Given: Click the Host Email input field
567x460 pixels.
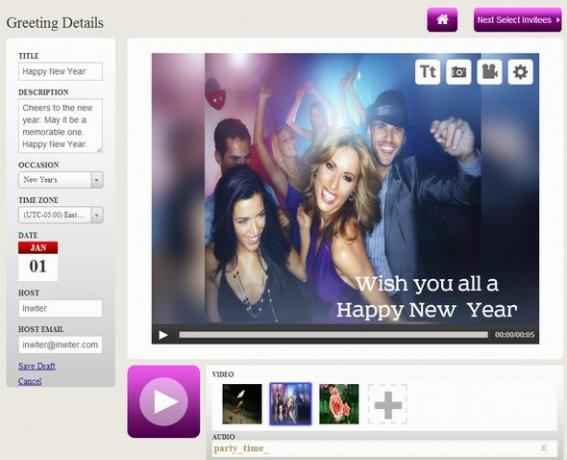Looking at the screenshot, I should pos(60,345).
